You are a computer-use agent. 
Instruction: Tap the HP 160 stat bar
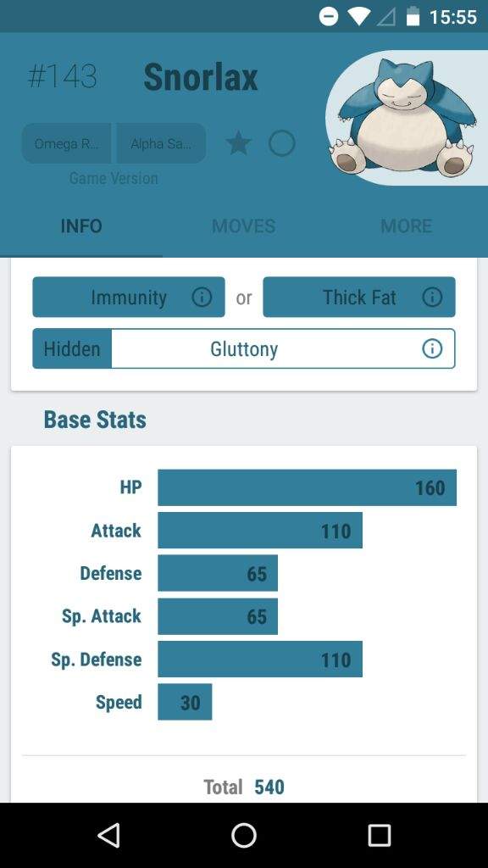[307, 487]
